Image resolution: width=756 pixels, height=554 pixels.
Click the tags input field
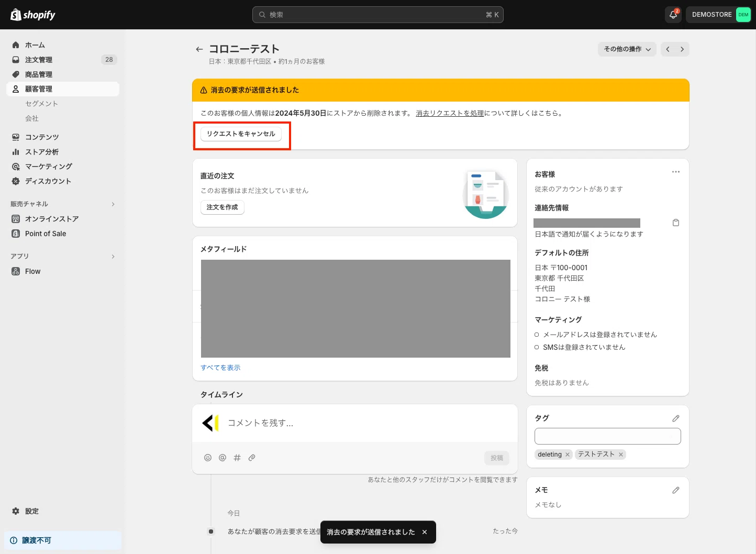pyautogui.click(x=608, y=436)
